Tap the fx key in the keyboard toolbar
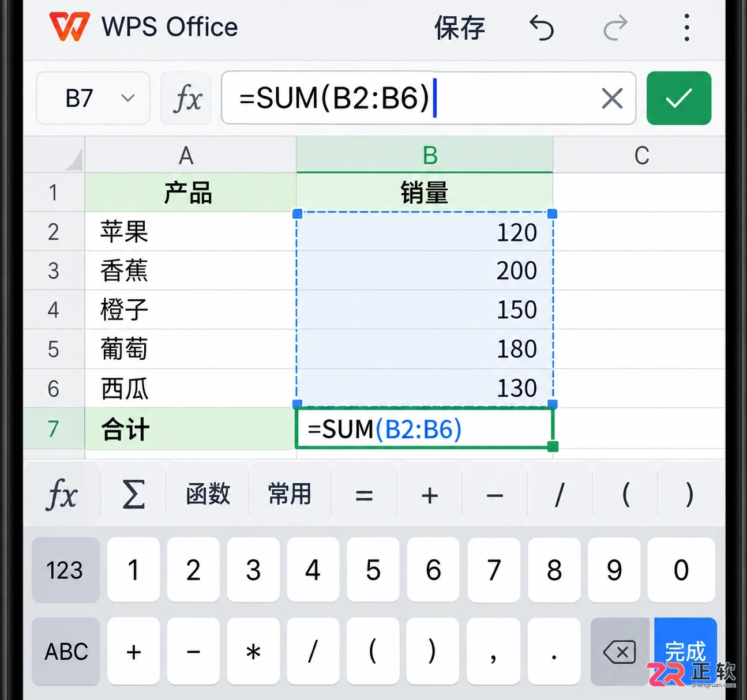The width and height of the screenshot is (747, 700). [x=61, y=495]
